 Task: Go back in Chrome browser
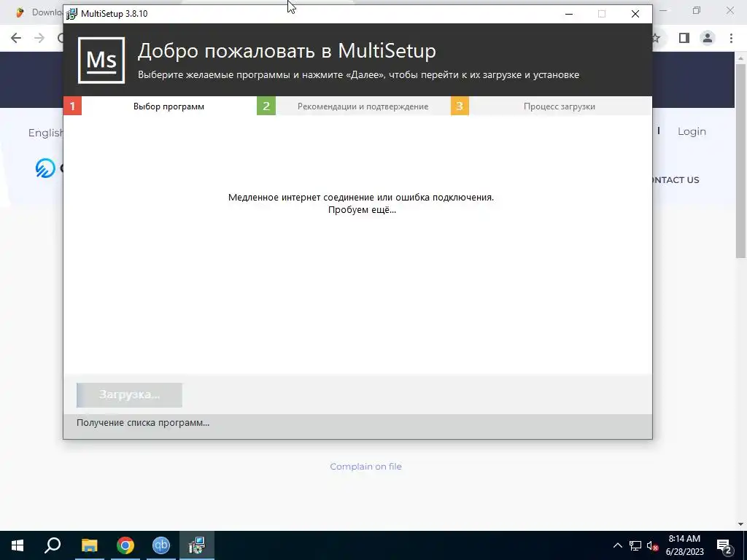coord(16,38)
